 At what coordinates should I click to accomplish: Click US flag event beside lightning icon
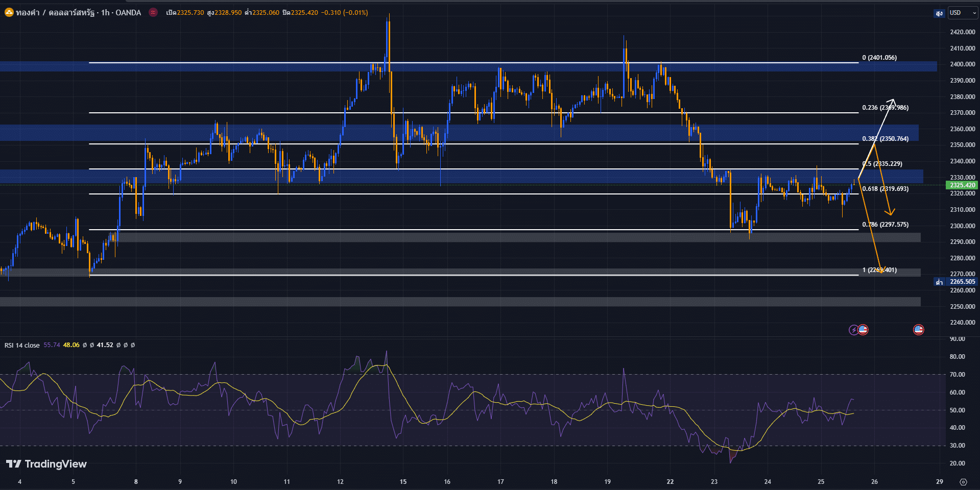click(x=863, y=330)
